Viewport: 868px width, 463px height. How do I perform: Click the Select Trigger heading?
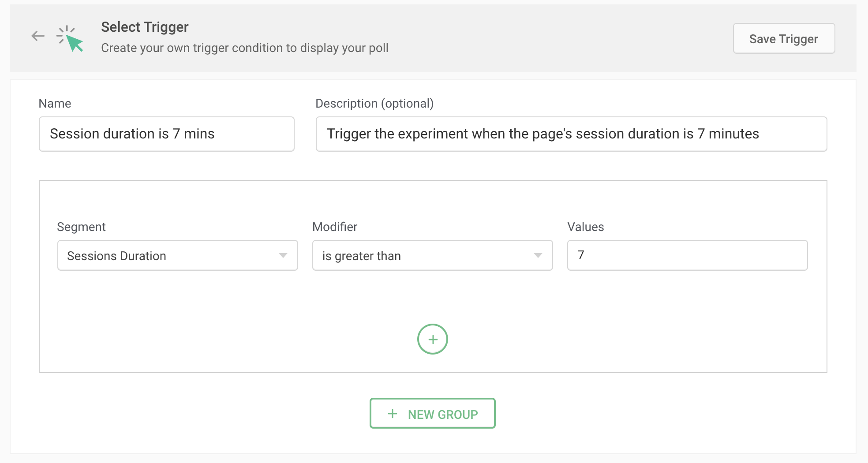[145, 27]
